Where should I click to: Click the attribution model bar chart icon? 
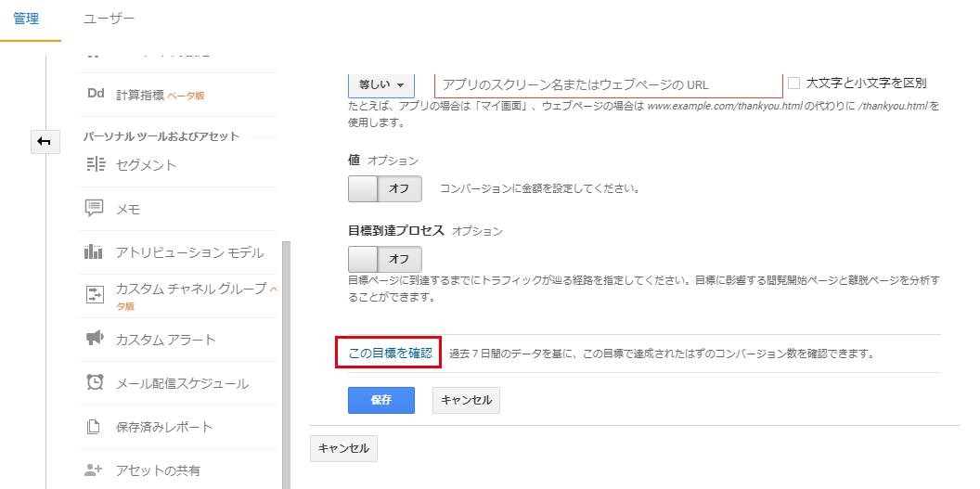click(x=94, y=252)
